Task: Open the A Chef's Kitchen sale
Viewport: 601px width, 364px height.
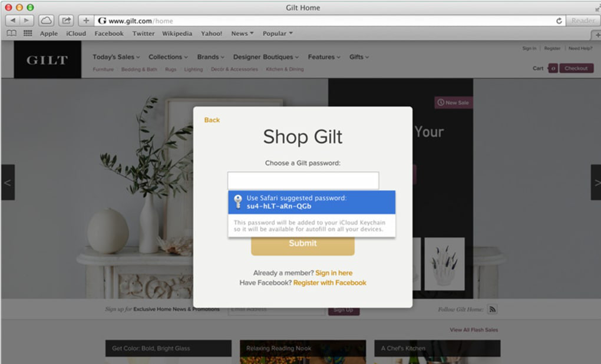Action: pos(437,348)
